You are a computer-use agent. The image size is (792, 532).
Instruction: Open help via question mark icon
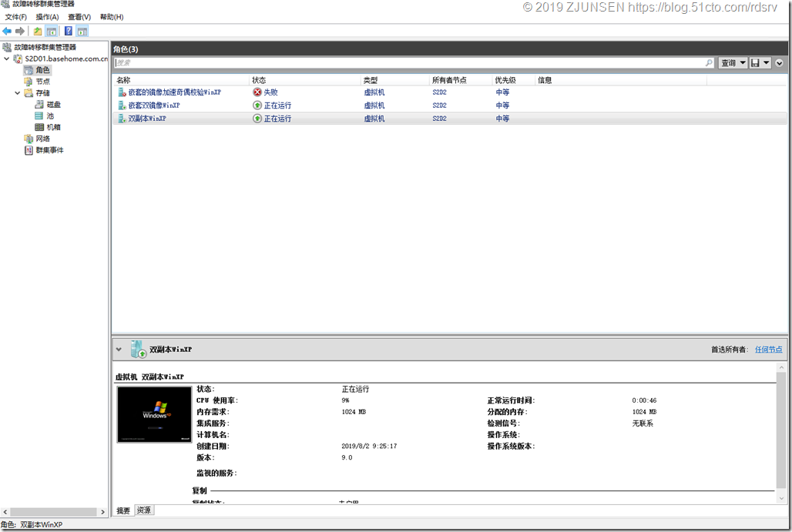point(69,32)
